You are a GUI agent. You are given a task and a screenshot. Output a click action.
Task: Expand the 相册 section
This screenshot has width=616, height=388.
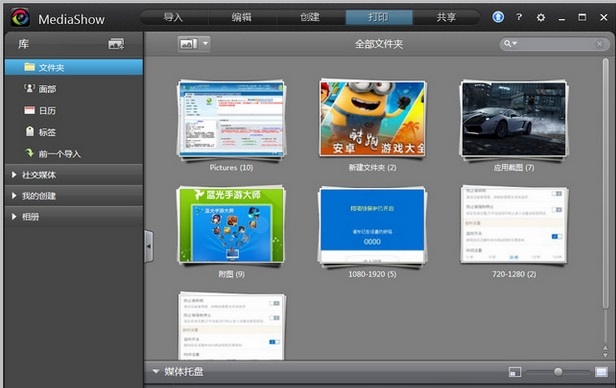tap(74, 216)
